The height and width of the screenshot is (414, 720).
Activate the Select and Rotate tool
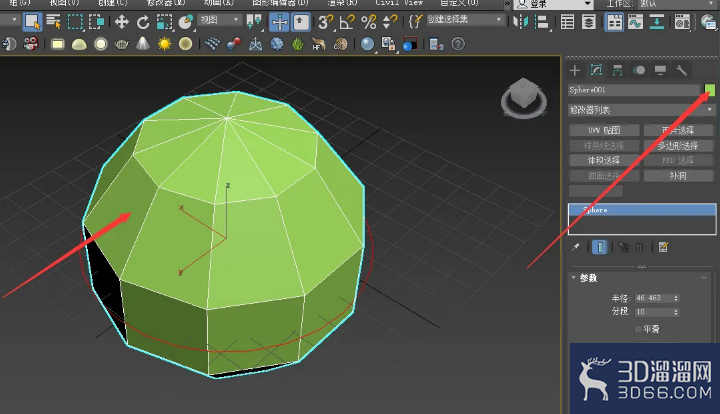tap(143, 22)
